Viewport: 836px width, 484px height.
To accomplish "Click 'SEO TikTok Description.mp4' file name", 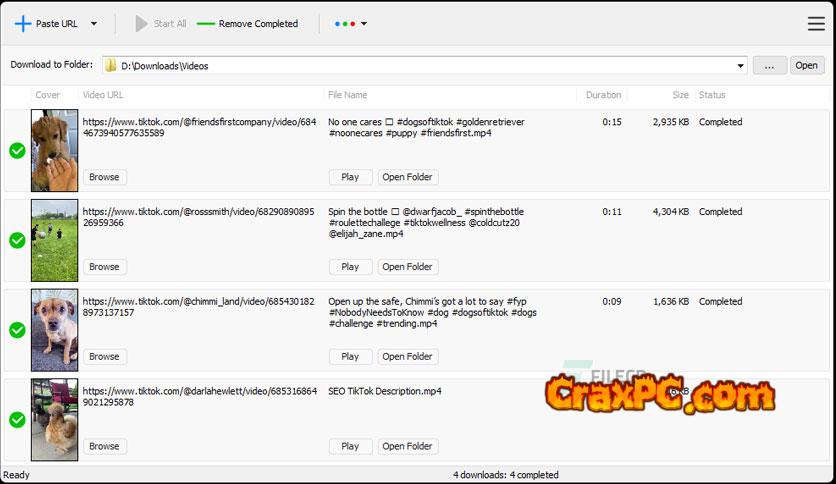I will (385, 391).
